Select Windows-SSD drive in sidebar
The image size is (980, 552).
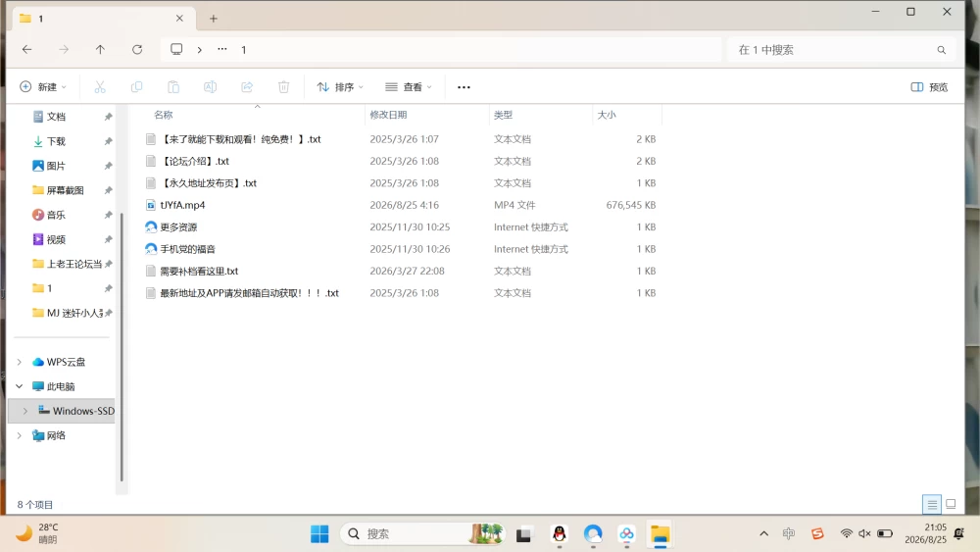point(63,411)
